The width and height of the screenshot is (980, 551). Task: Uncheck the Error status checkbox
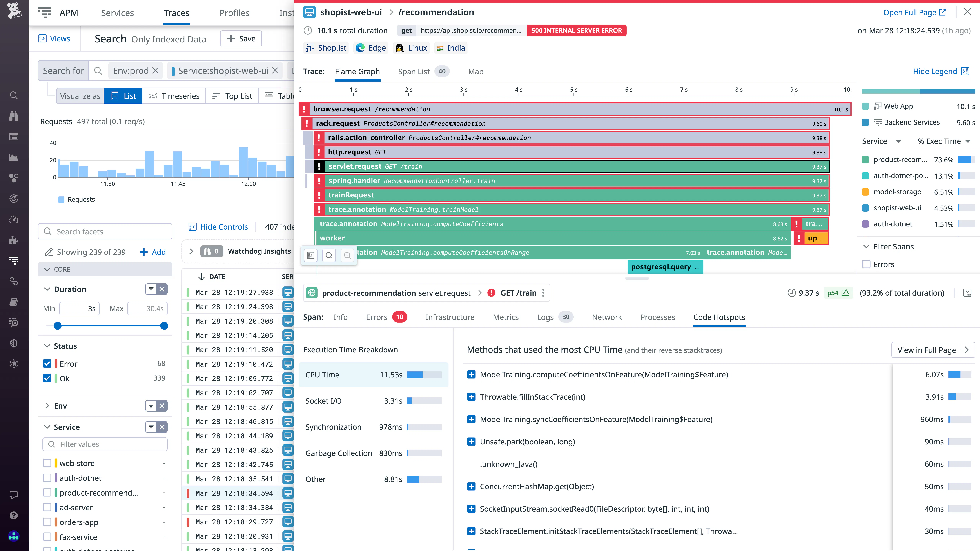(47, 364)
